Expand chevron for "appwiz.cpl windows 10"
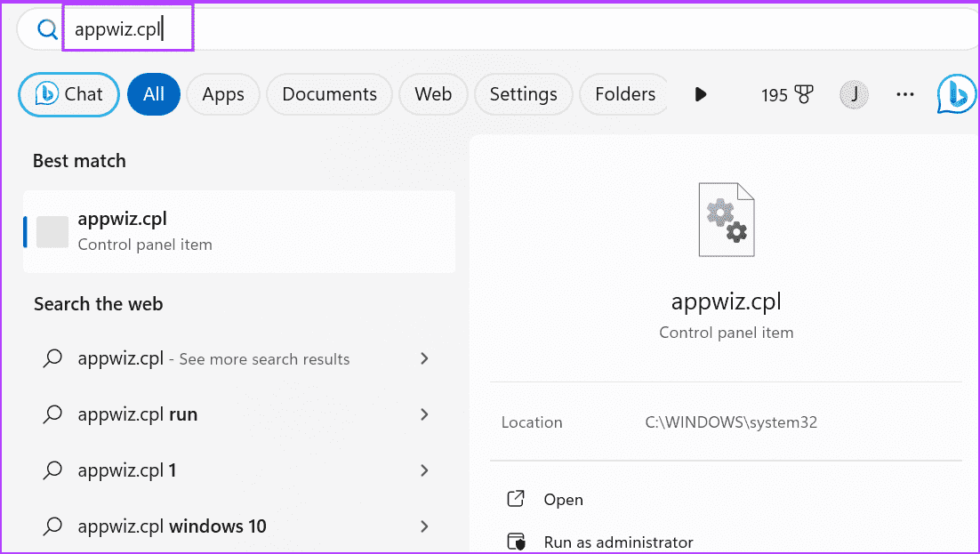The image size is (980, 554). pyautogui.click(x=424, y=526)
